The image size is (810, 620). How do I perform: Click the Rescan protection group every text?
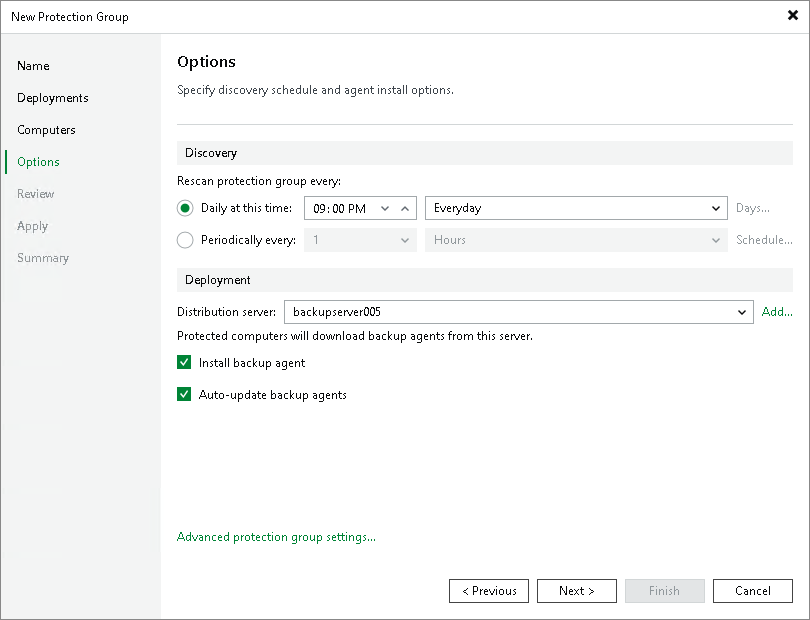pyautogui.click(x=259, y=181)
